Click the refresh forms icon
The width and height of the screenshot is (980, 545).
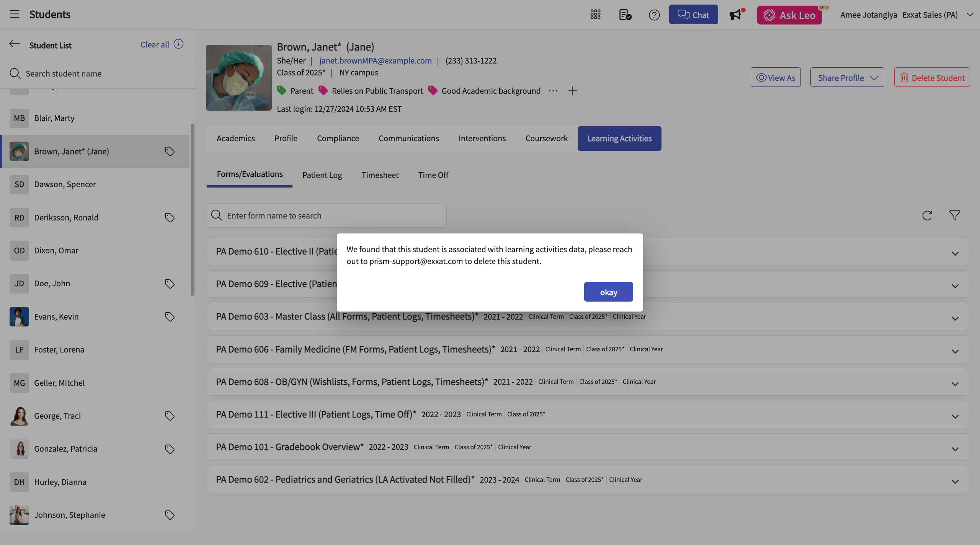pos(927,215)
